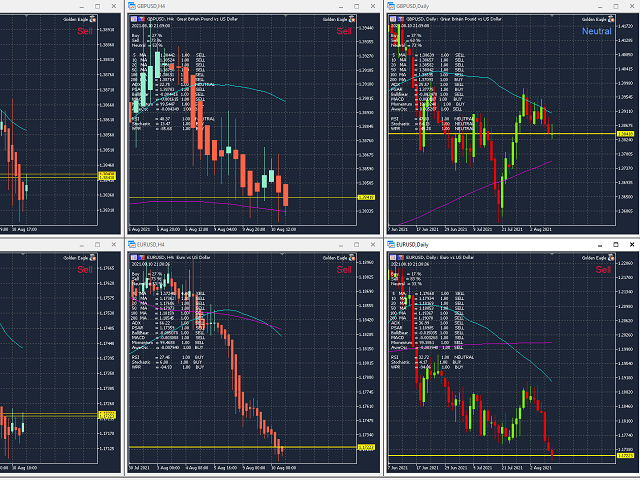Close the GBPUSD,Daily chart window
The height and width of the screenshot is (480, 640).
coord(632,6)
